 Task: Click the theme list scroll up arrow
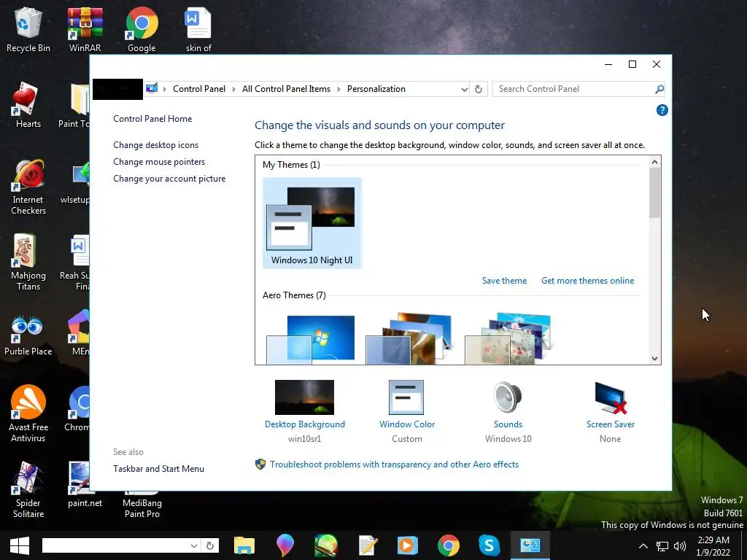(x=654, y=162)
